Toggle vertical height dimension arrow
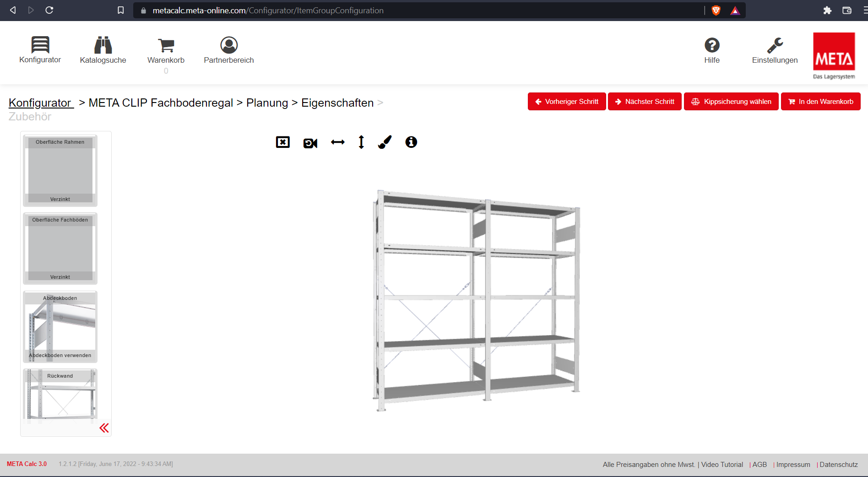 click(361, 142)
